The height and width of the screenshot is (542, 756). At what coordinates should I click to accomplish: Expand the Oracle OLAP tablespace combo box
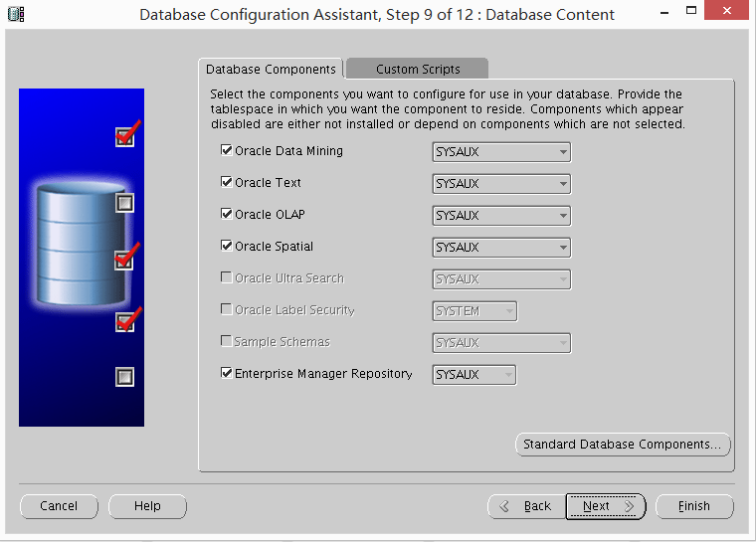(x=501, y=216)
